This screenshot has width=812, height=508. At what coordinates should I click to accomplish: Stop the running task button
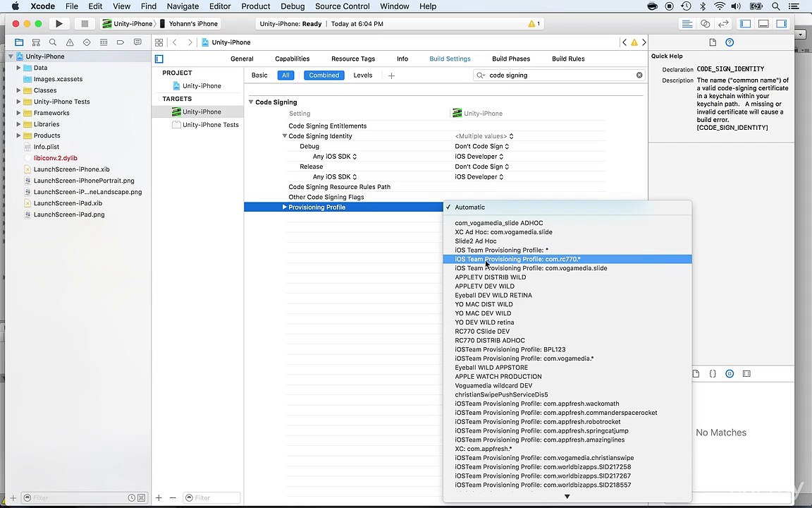tap(85, 24)
